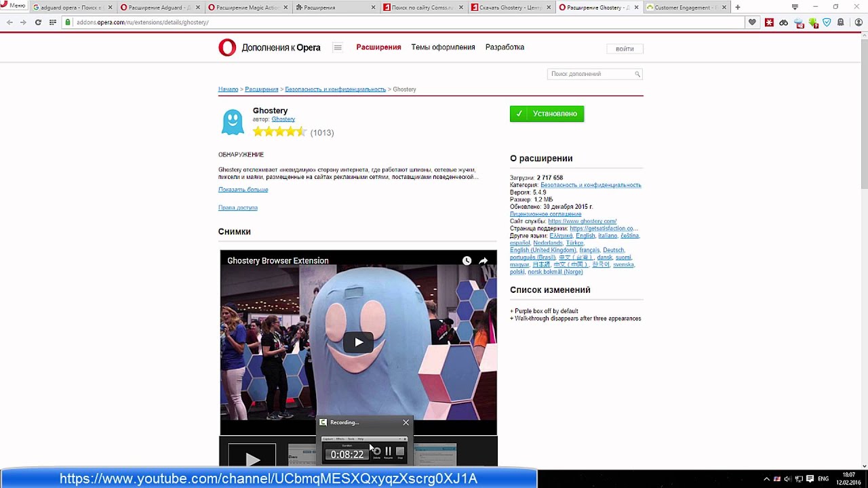Switch to the 'Расширения' tab
868x488 pixels.
(x=336, y=7)
